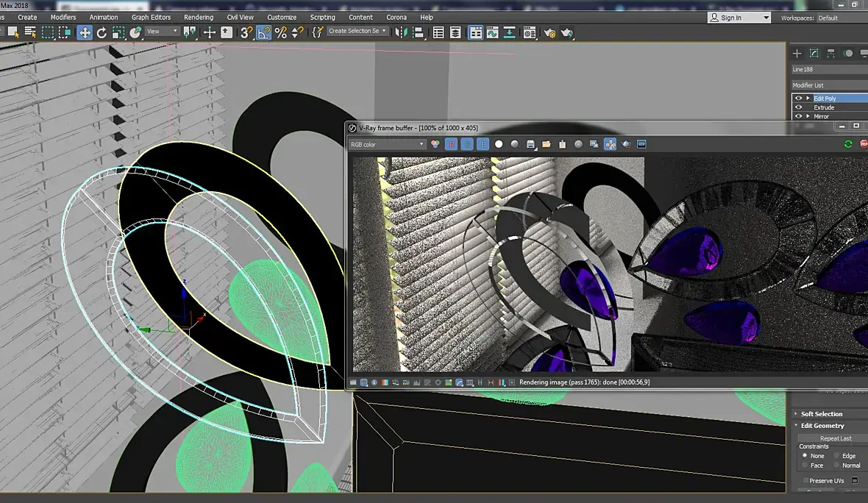Open the Create tab plus icon
Image resolution: width=868 pixels, height=503 pixels.
[x=797, y=54]
